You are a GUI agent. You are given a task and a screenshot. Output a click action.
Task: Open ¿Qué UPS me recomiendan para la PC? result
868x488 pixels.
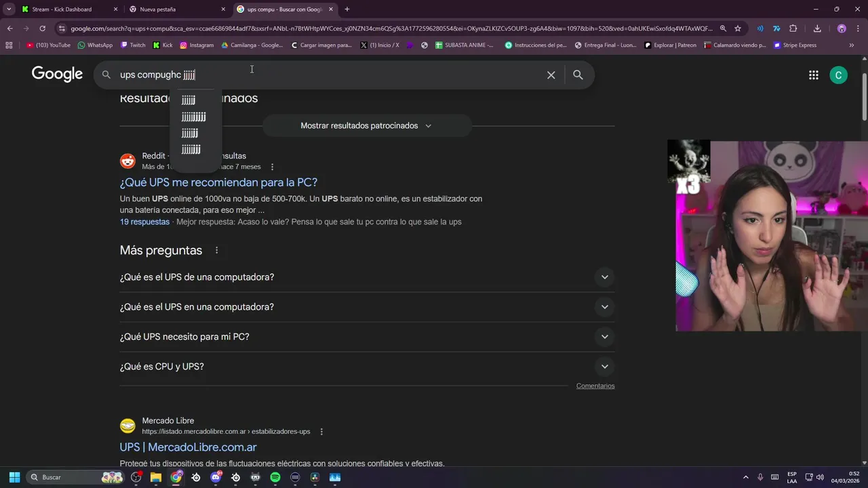218,182
